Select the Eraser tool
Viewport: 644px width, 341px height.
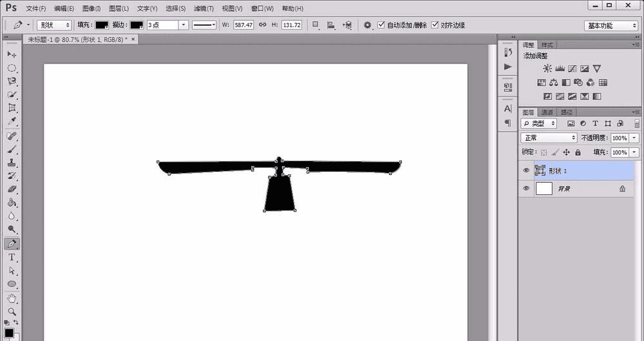pyautogui.click(x=12, y=189)
